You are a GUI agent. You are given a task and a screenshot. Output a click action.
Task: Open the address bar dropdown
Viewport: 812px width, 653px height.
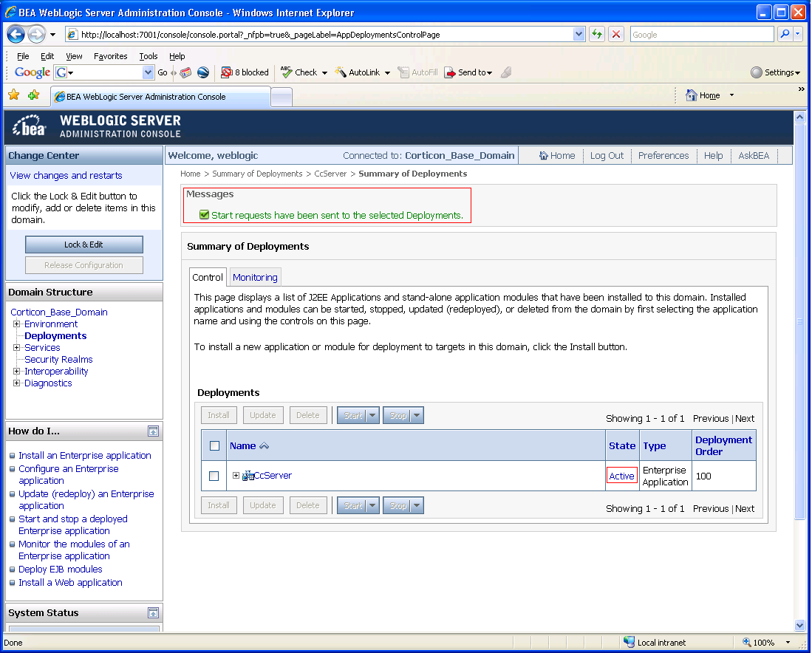[579, 34]
